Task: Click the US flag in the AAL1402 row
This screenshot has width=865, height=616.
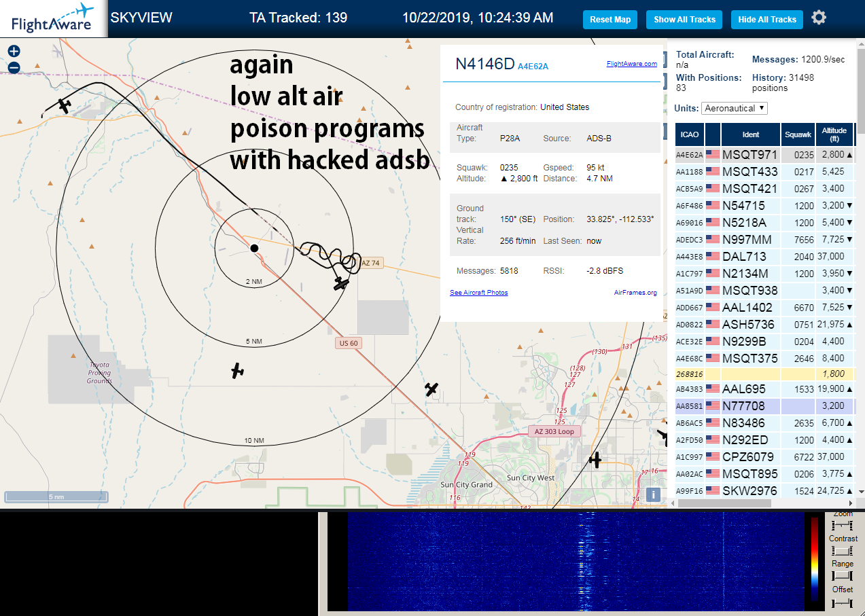Action: click(x=713, y=308)
